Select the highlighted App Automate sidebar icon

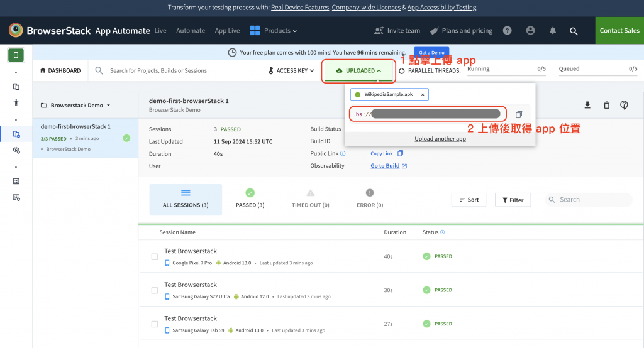[16, 134]
